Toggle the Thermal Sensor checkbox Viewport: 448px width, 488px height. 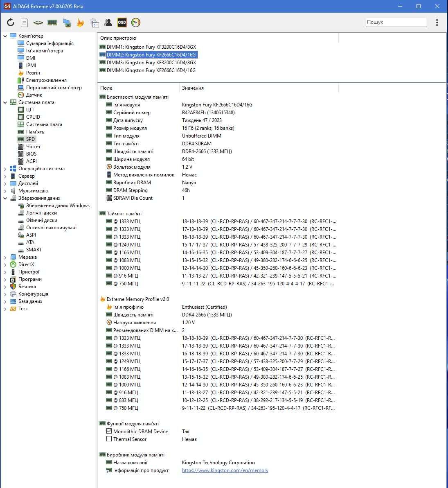coord(109,439)
